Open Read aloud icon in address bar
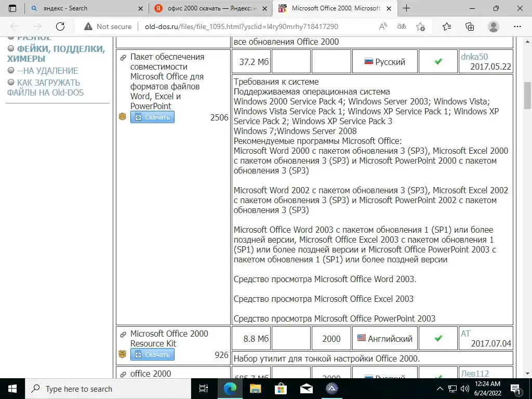The image size is (532, 399). click(383, 26)
